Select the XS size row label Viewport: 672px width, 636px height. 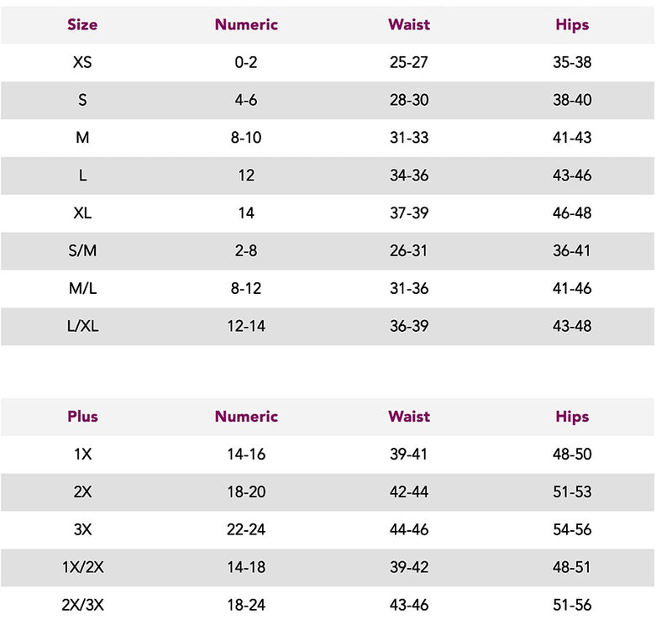(82, 62)
